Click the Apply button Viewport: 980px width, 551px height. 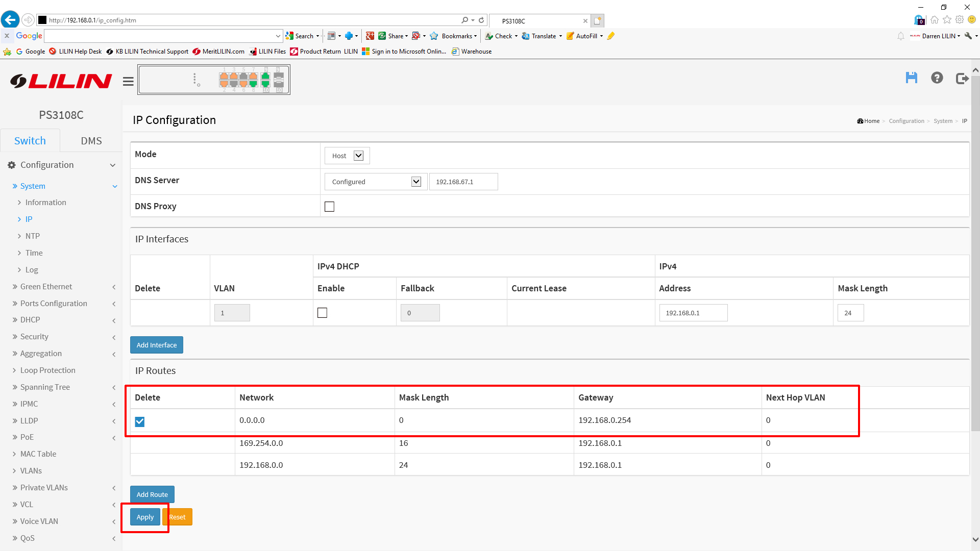[145, 517]
